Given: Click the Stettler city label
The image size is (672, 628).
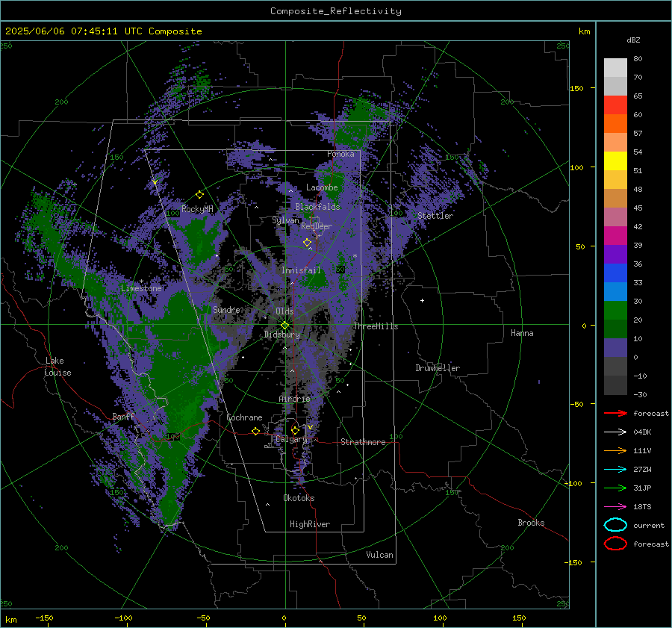Looking at the screenshot, I should coord(435,216).
